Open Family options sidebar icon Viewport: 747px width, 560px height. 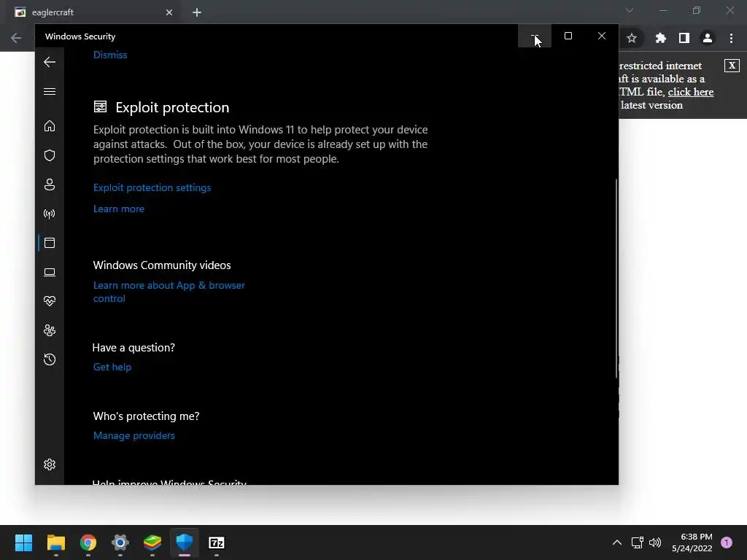[x=50, y=330]
